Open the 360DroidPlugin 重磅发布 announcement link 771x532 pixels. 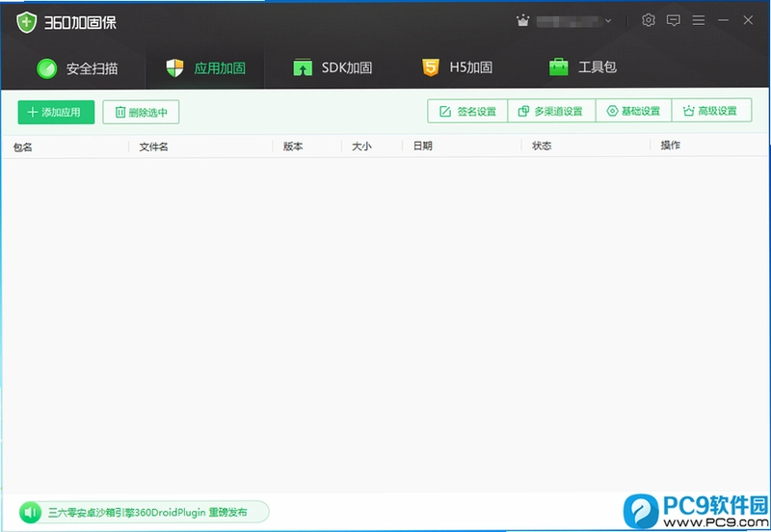(x=147, y=513)
